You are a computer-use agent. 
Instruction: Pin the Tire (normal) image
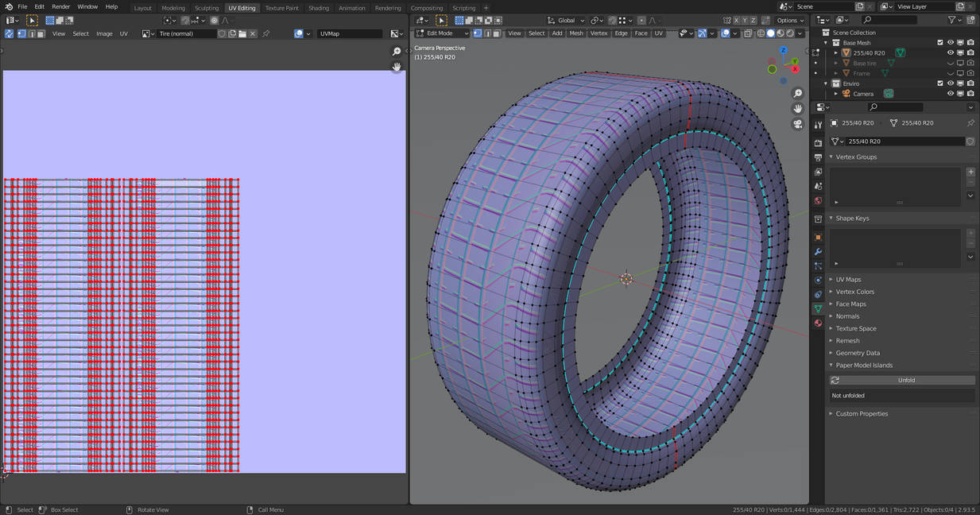point(266,33)
